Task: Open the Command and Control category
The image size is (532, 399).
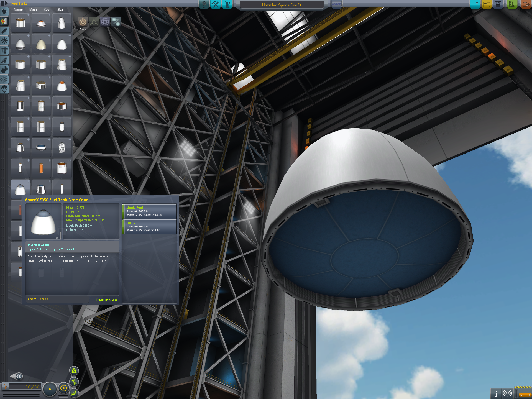Action: (x=4, y=41)
